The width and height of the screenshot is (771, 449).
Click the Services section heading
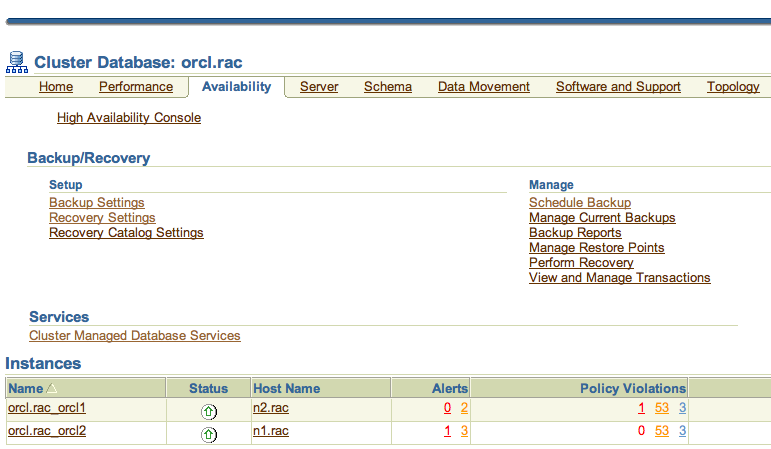pyautogui.click(x=59, y=317)
